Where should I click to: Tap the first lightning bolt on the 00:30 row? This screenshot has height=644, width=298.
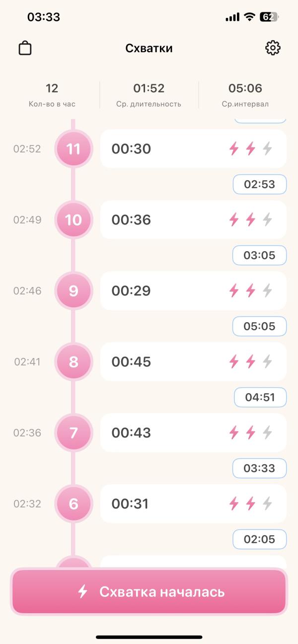point(234,148)
